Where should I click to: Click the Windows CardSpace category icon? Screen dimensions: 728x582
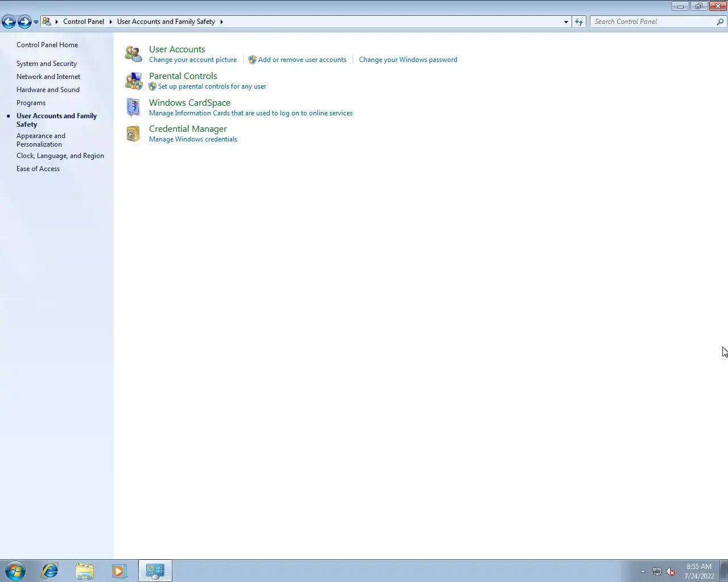coord(134,107)
